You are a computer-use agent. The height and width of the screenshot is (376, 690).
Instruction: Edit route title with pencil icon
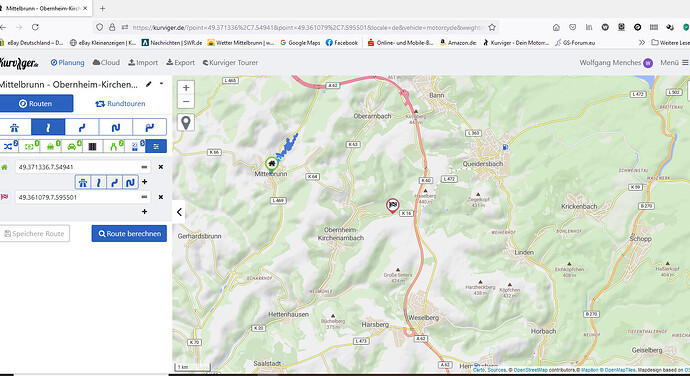[149, 84]
